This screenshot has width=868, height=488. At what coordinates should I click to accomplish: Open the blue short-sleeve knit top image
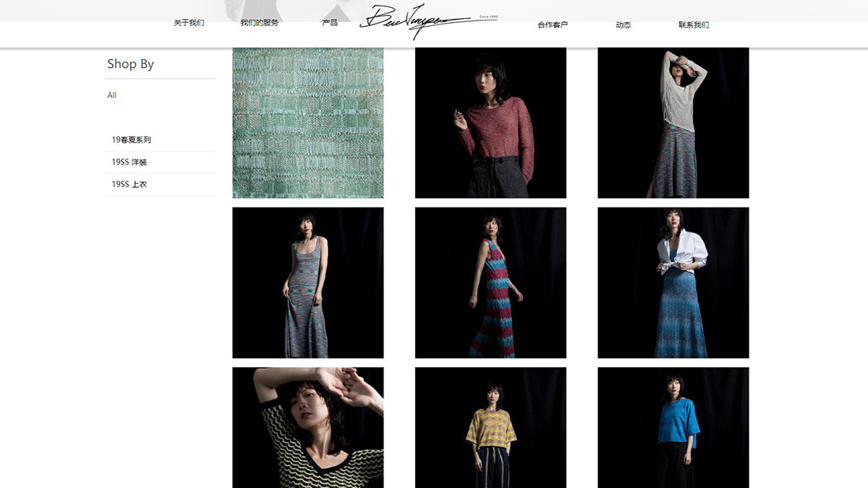[x=673, y=428]
